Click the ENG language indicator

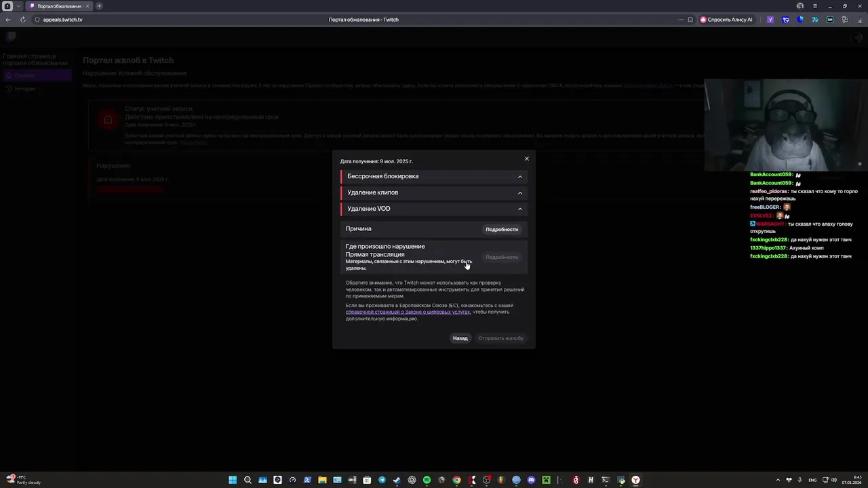pos(812,480)
